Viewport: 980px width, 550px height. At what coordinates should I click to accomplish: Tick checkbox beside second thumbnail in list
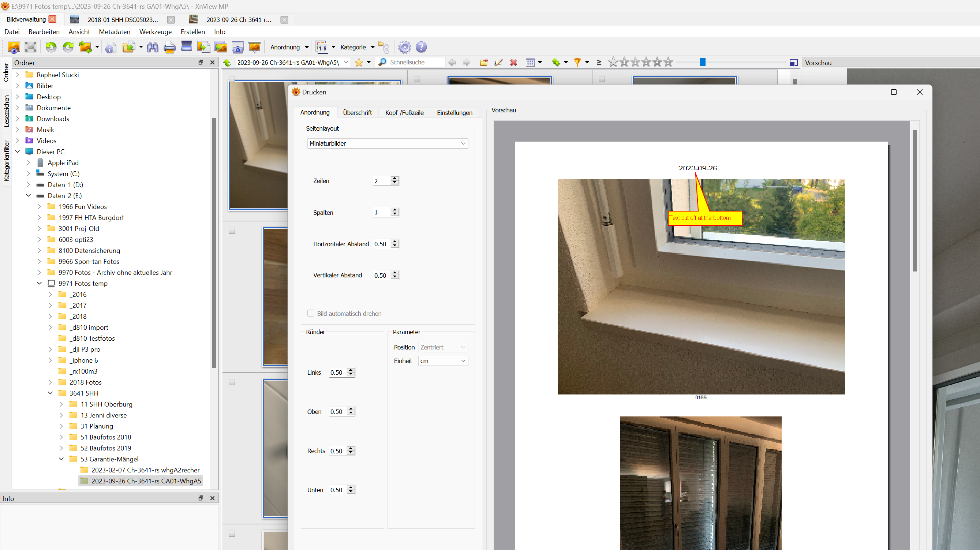click(x=232, y=231)
